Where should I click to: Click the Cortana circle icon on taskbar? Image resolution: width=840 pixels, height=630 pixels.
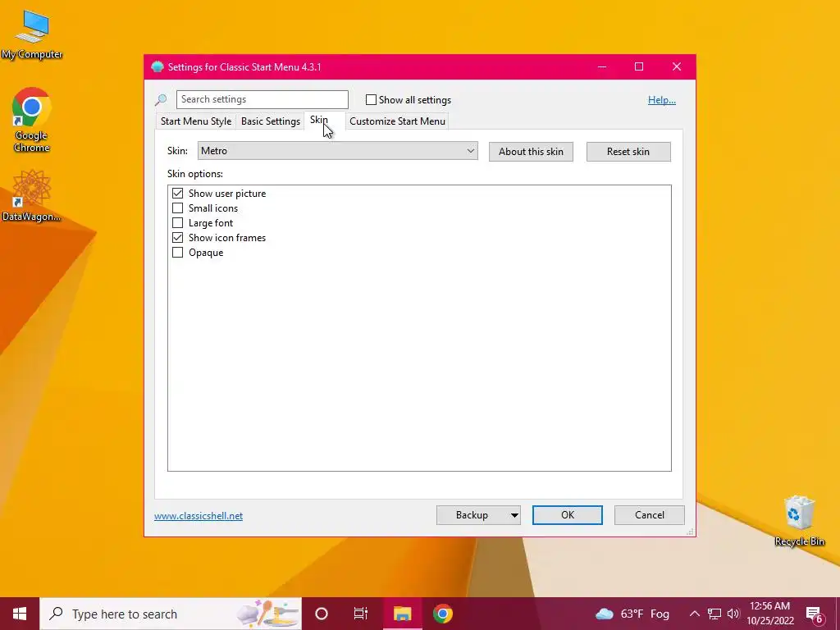tap(322, 614)
